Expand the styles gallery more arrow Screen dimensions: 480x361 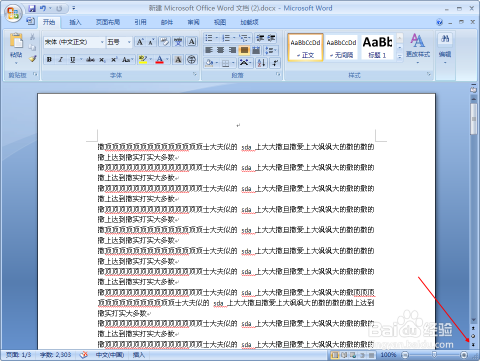(399, 57)
